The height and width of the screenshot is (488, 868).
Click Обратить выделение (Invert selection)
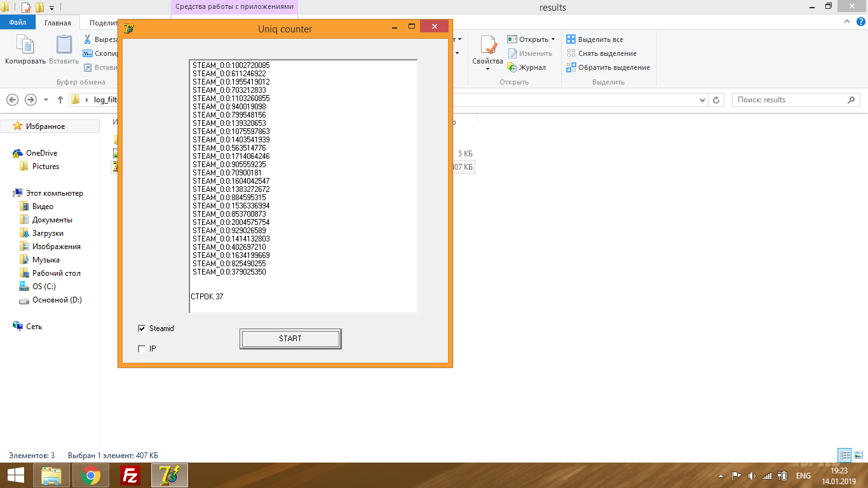[x=608, y=67]
